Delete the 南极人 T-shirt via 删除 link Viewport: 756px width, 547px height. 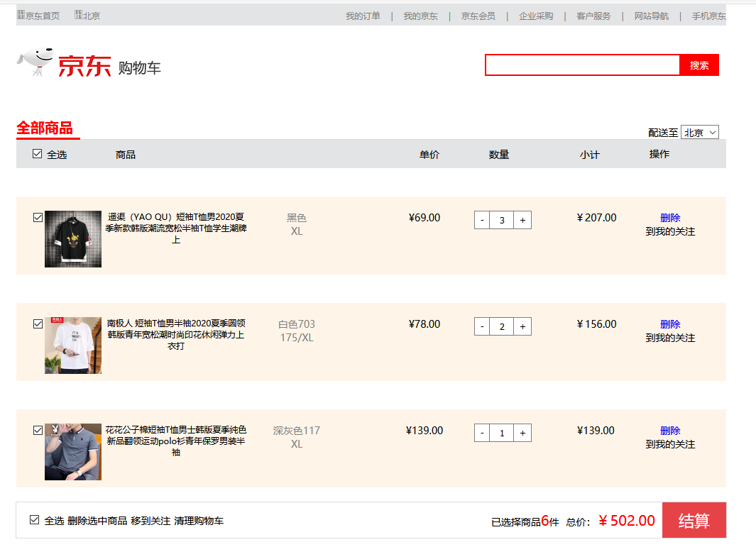670,324
